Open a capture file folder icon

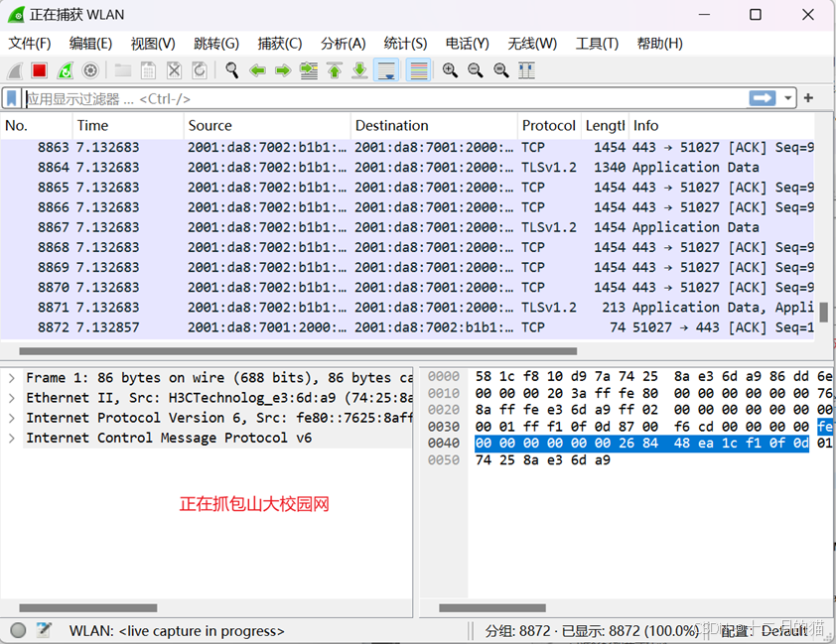click(x=123, y=70)
